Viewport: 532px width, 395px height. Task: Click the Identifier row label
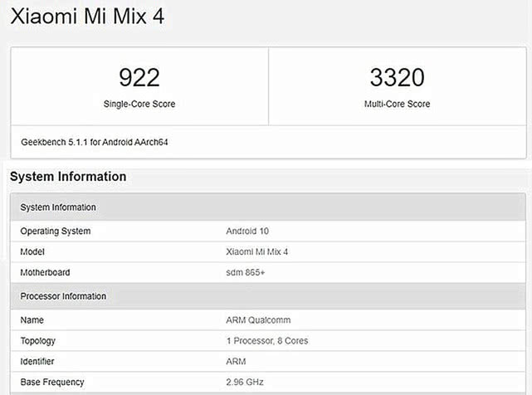tap(37, 362)
